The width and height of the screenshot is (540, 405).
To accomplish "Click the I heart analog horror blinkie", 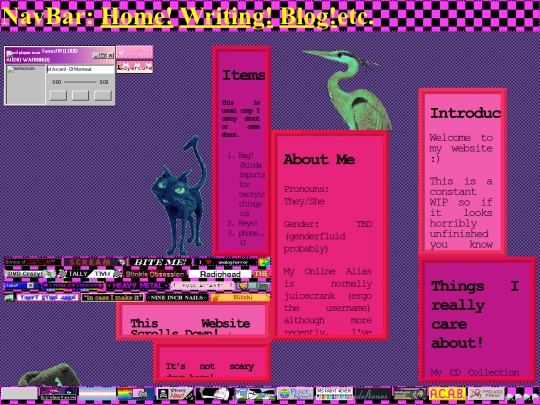I will coord(225,262).
